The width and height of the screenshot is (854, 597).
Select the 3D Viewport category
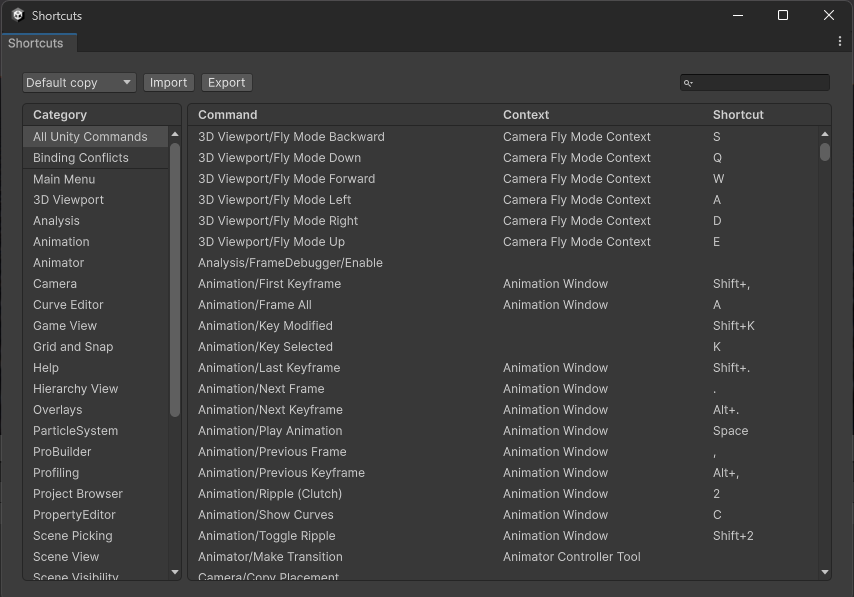tap(68, 200)
